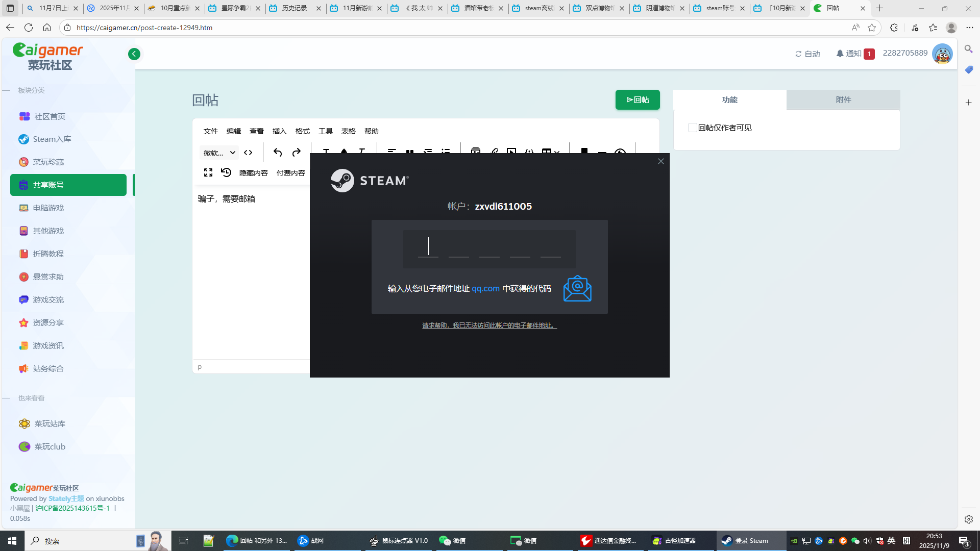Open Steam入库 in the sidebar
The width and height of the screenshot is (980, 551).
click(x=52, y=139)
